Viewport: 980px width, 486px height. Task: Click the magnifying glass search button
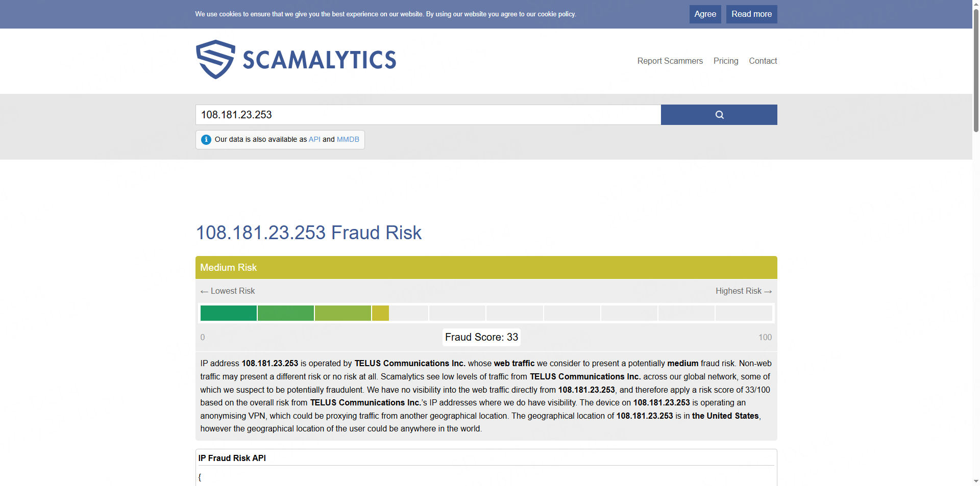point(719,115)
